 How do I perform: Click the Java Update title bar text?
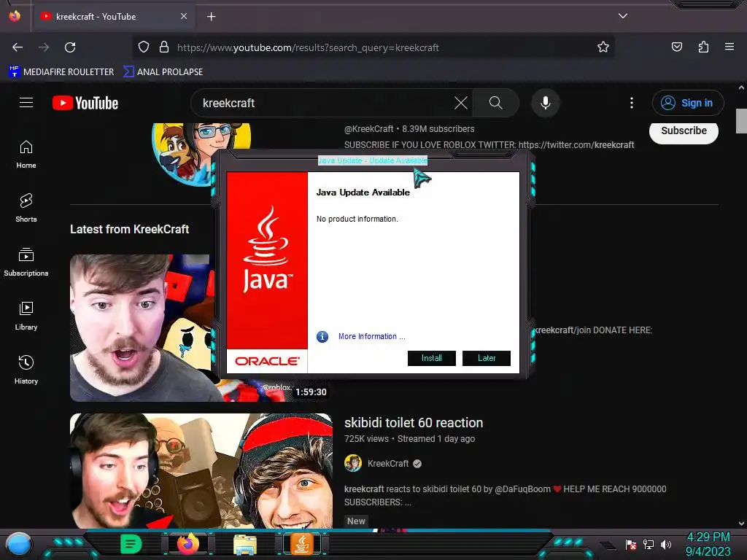[x=373, y=160]
